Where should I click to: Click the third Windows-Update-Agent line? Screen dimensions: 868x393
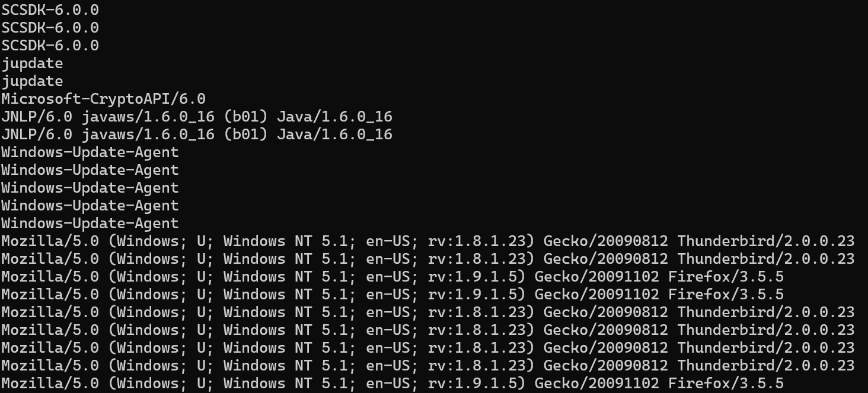(x=90, y=188)
